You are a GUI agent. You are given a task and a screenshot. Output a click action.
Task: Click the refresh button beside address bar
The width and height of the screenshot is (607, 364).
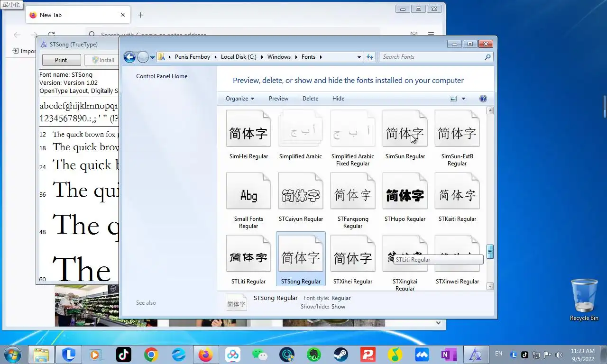click(x=370, y=57)
